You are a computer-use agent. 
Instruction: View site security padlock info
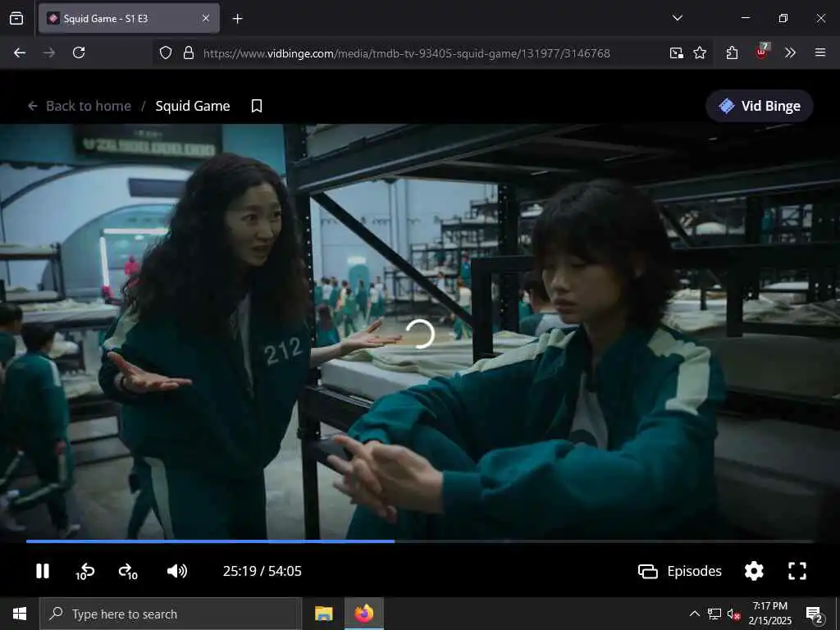point(188,52)
